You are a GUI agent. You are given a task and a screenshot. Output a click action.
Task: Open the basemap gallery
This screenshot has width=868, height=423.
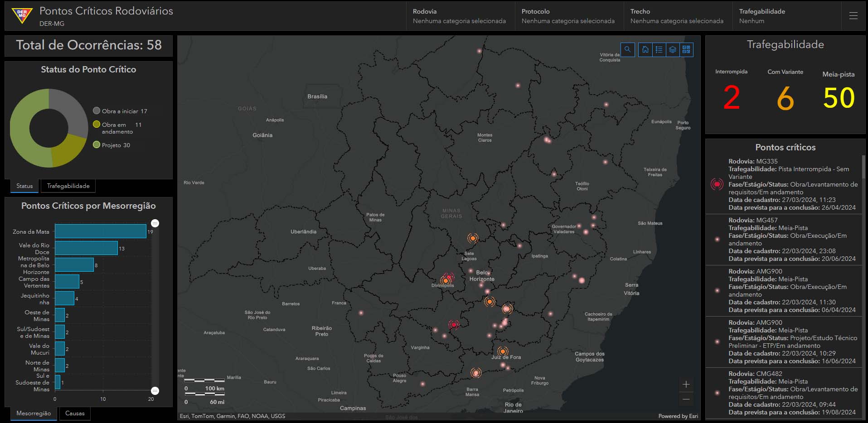[686, 49]
